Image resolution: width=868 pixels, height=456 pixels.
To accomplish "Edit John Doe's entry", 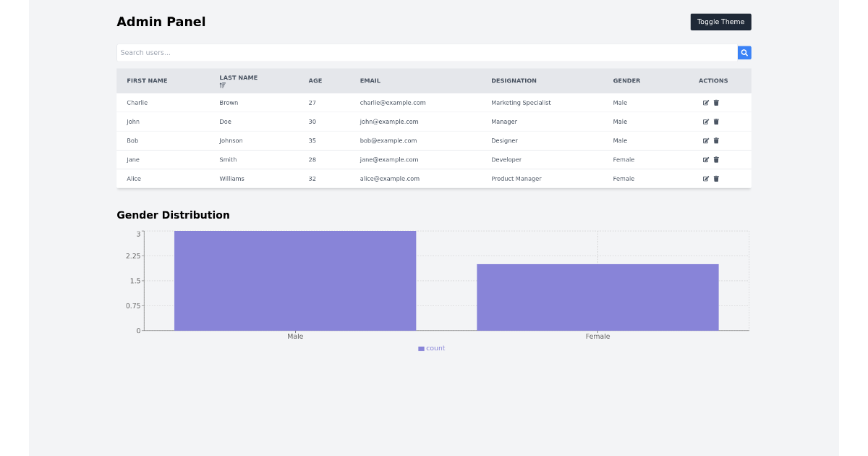I will pyautogui.click(x=706, y=122).
